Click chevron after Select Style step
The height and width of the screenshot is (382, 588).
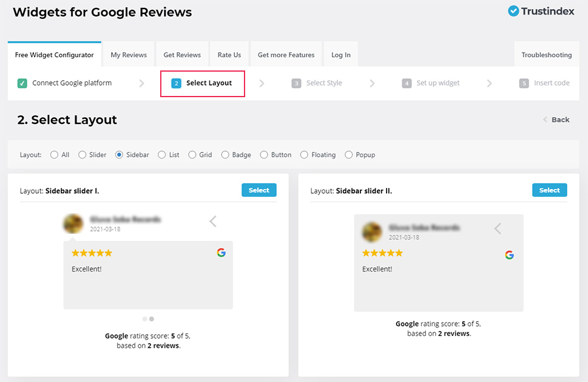[x=372, y=83]
